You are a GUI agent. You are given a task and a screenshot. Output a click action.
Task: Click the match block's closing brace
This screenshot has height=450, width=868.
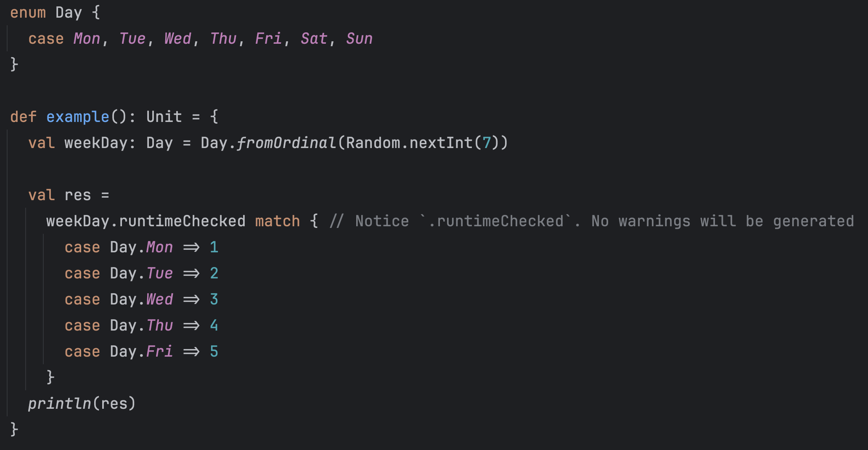[50, 377]
